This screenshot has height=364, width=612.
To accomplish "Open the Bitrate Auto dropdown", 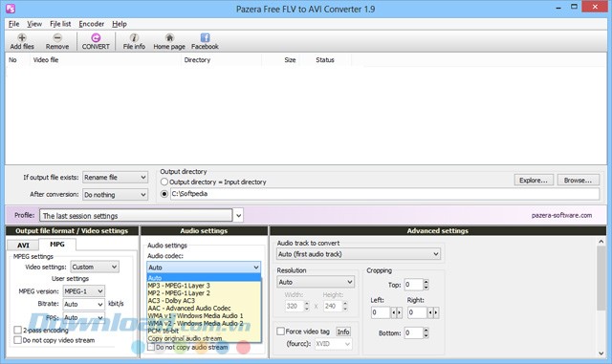I will coord(83,304).
